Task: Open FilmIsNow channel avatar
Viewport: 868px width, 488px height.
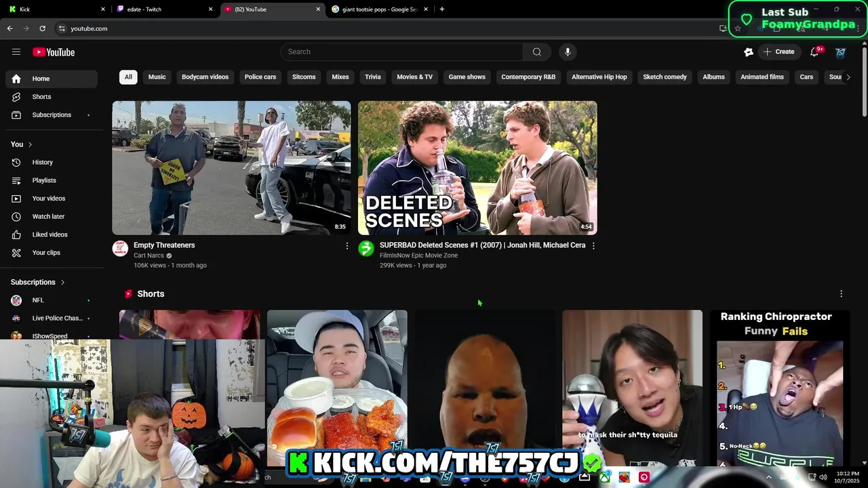Action: click(366, 249)
